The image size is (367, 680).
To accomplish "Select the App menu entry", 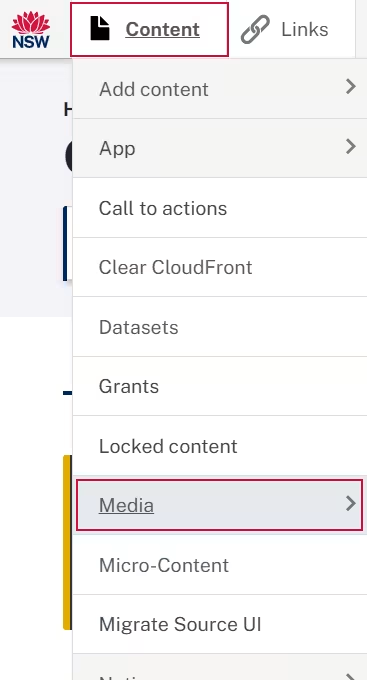I will 220,148.
